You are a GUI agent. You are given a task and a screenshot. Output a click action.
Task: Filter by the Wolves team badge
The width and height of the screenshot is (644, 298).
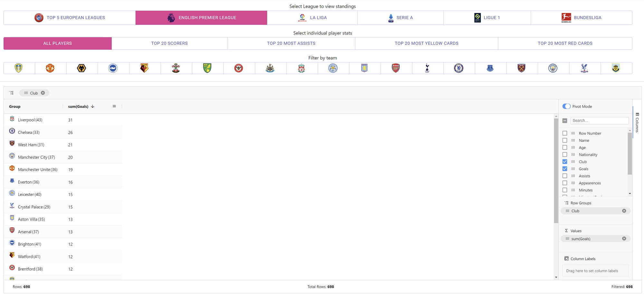pyautogui.click(x=81, y=68)
